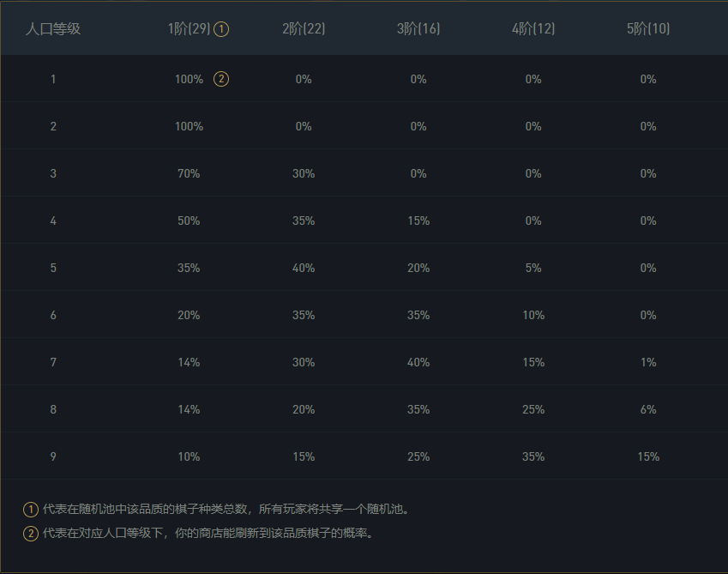Select the 1% value in the level 7 row
This screenshot has width=728, height=574.
pos(648,362)
